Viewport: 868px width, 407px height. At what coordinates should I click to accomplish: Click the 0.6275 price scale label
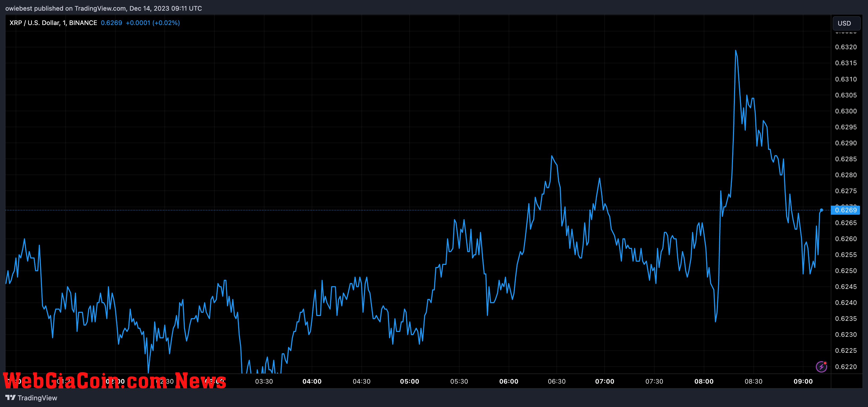point(846,191)
